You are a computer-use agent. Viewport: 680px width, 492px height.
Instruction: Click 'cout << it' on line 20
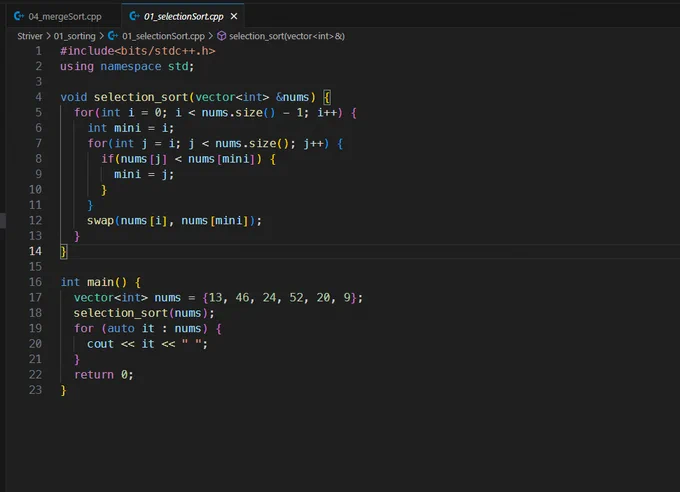click(x=121, y=344)
